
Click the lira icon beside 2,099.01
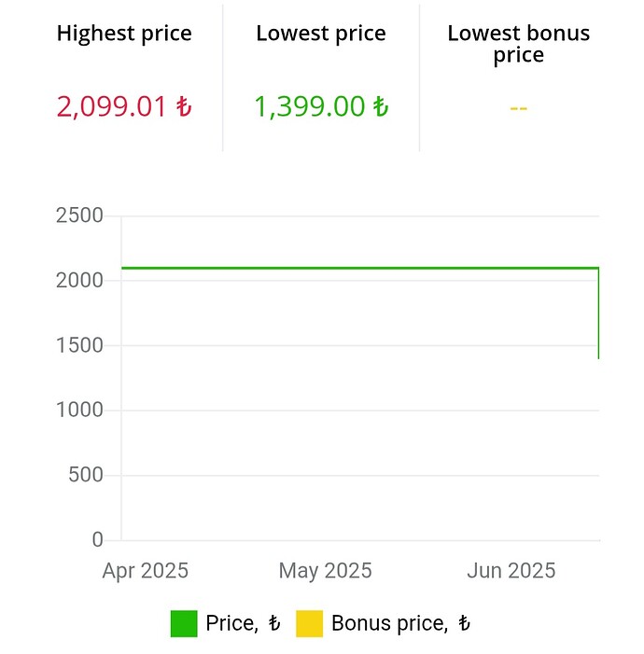[x=184, y=106]
